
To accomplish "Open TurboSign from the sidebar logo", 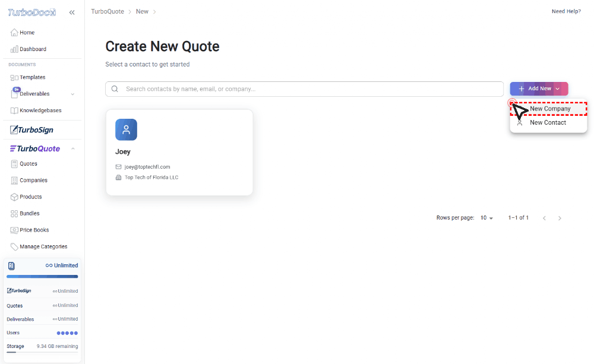I will click(32, 130).
